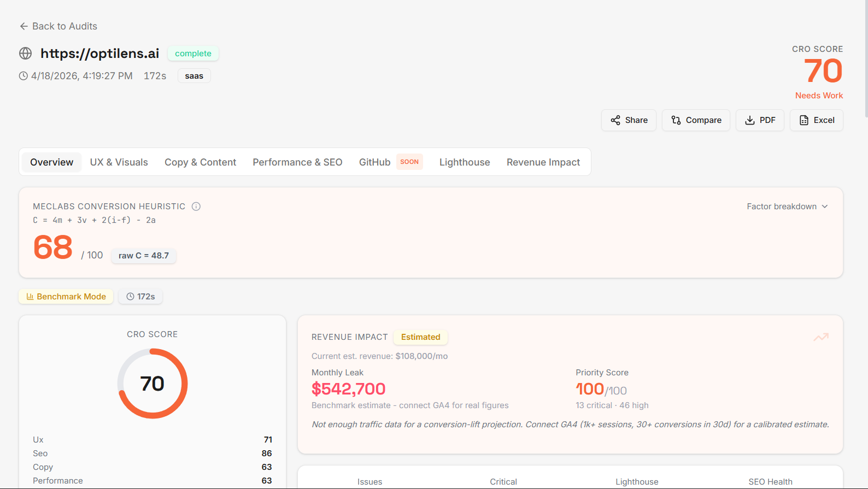Click the vertical page scrollbar

(866, 58)
